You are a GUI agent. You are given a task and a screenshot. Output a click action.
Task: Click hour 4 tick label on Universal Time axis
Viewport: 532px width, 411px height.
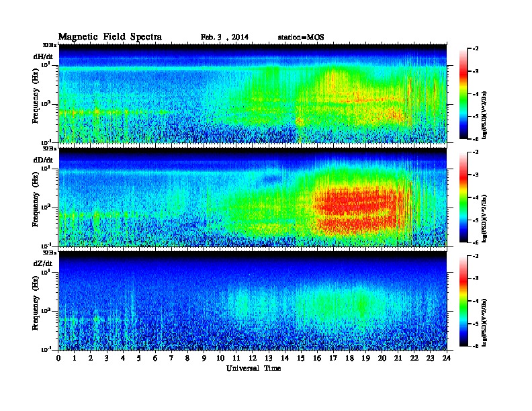tap(123, 359)
